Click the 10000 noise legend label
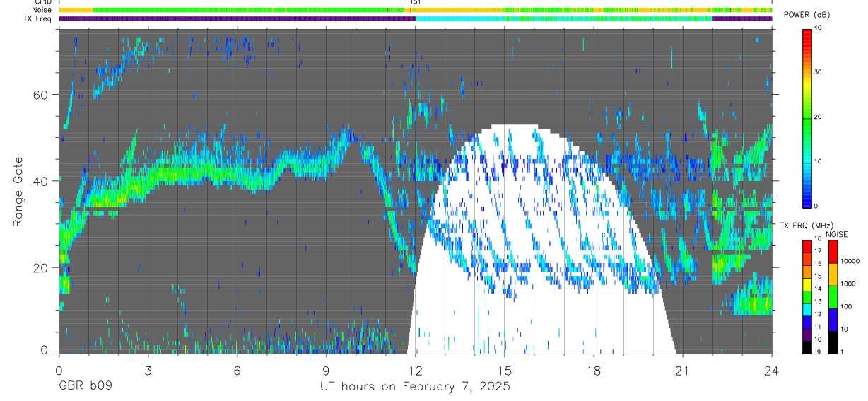Viewport: 868px width, 401px height. 849,261
